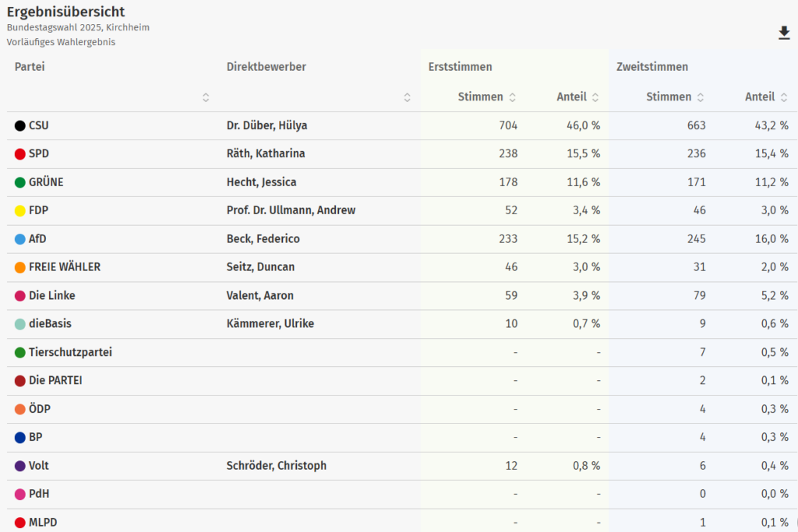Select the GRÜNE party name

(x=46, y=182)
